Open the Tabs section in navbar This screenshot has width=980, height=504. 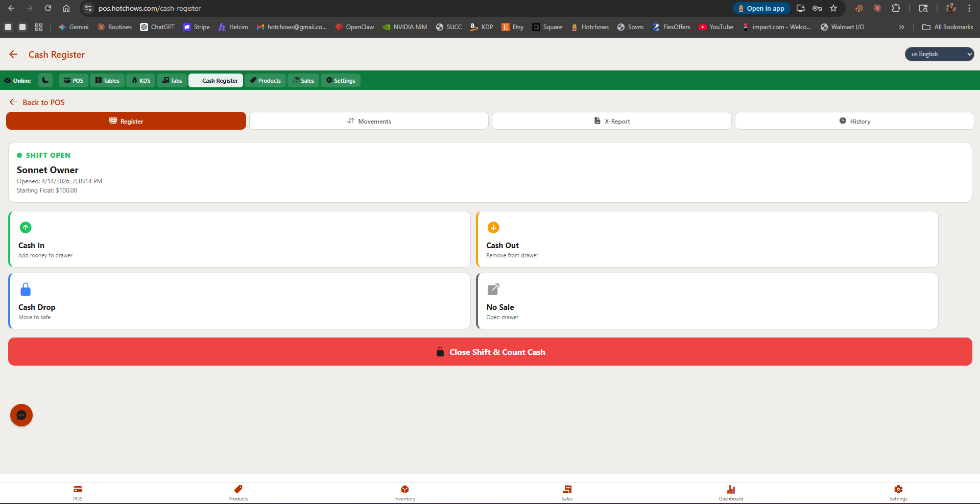click(172, 81)
